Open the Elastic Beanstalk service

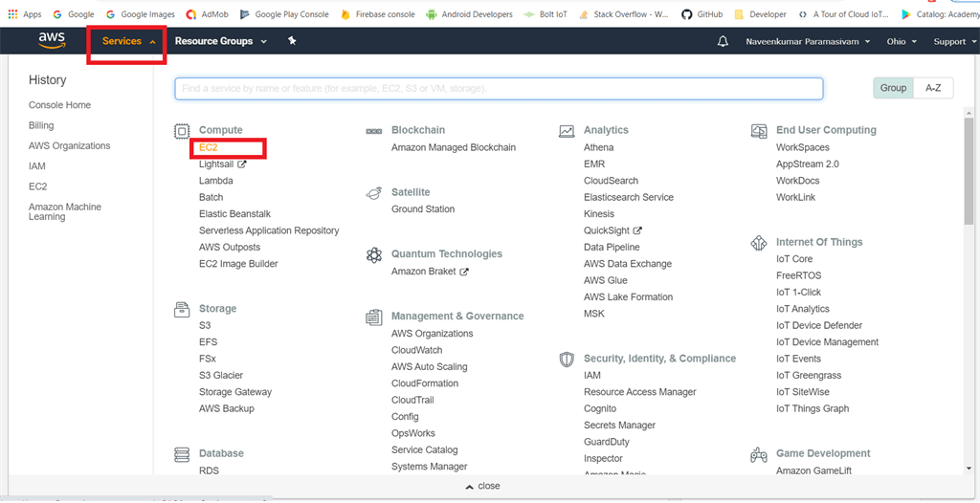[235, 213]
